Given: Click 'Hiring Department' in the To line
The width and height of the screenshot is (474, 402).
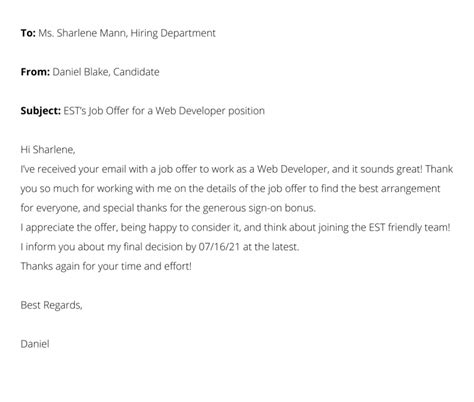Looking at the screenshot, I should tap(173, 33).
